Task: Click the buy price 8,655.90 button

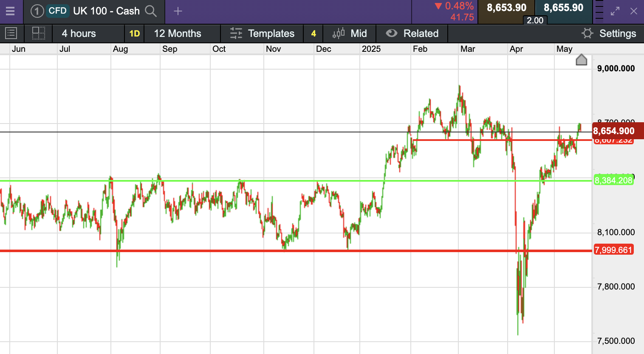Action: click(x=563, y=8)
